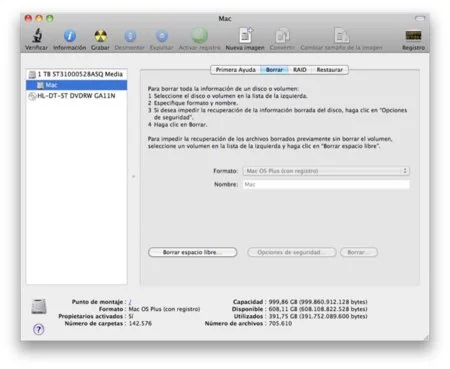Click Número de carpetas value 142.576
Image resolution: width=450 pixels, height=369 pixels.
tap(140, 323)
